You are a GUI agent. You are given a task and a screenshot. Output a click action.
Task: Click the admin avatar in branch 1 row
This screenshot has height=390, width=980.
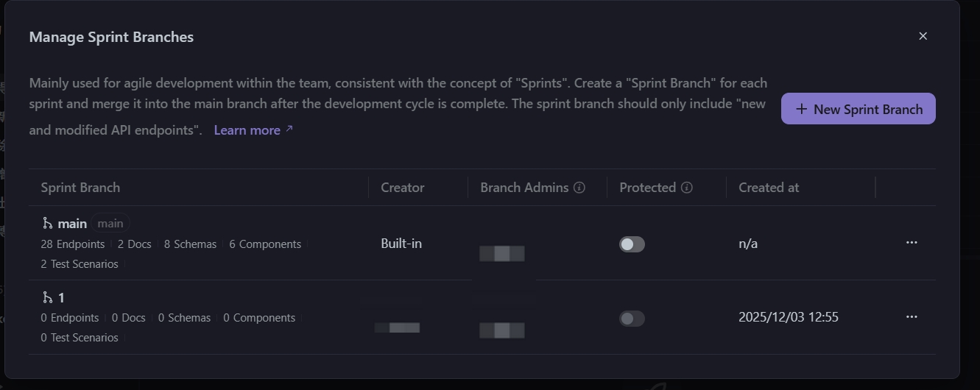[502, 330]
